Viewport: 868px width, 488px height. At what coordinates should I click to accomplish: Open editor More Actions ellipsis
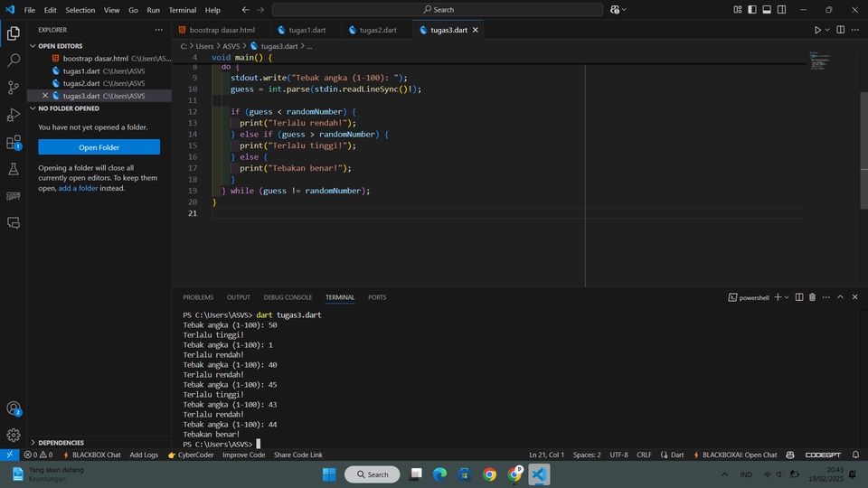855,30
